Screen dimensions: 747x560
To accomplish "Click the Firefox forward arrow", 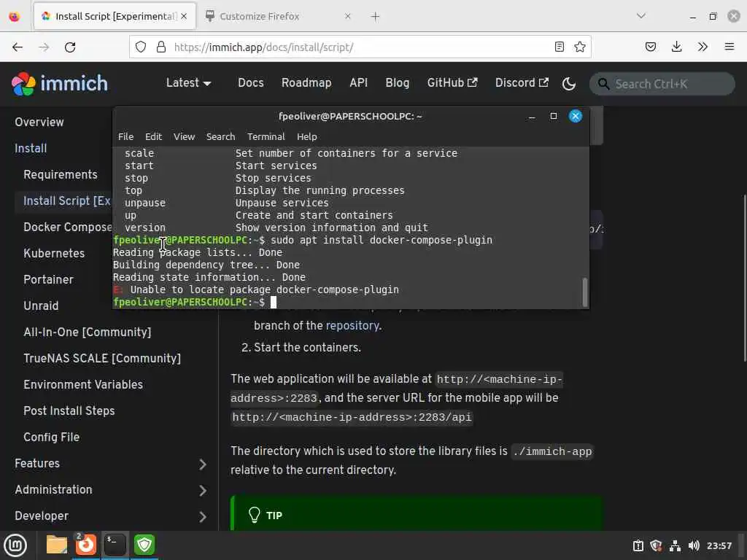I will tap(44, 47).
